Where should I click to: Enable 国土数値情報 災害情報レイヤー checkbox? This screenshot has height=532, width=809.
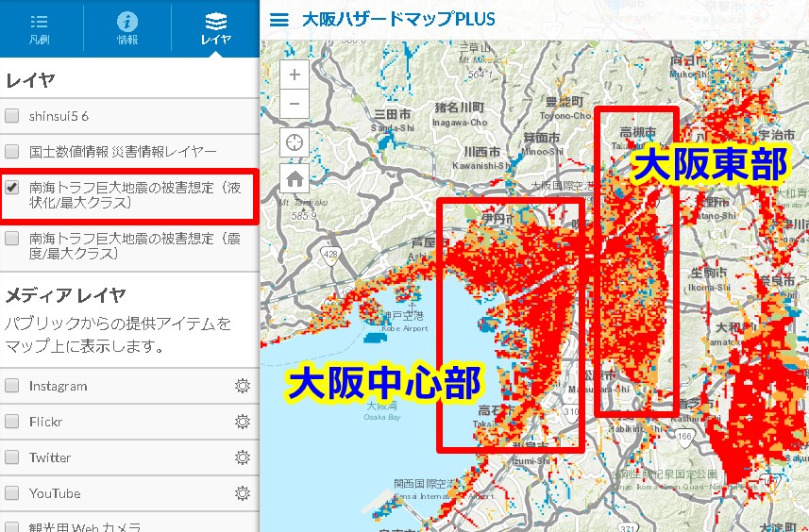tap(12, 151)
